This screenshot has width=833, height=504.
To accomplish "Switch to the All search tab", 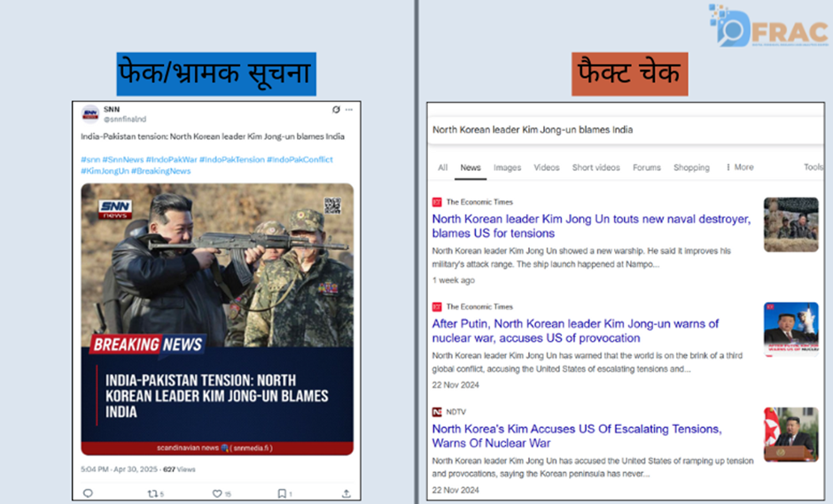I will 442,167.
